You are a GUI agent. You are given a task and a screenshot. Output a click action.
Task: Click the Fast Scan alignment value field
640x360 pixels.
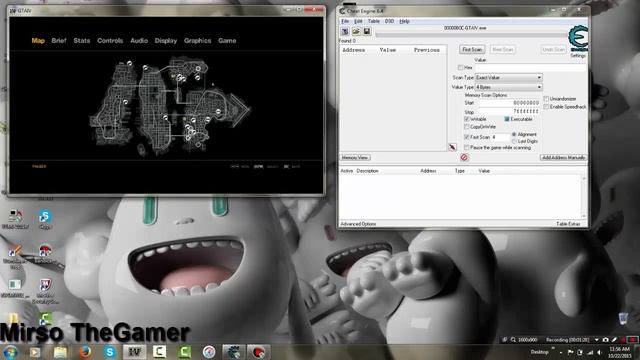[500, 137]
